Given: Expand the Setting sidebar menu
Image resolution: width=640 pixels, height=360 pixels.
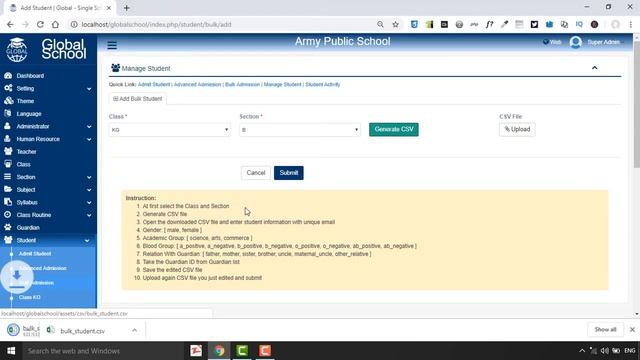Looking at the screenshot, I should point(48,89).
